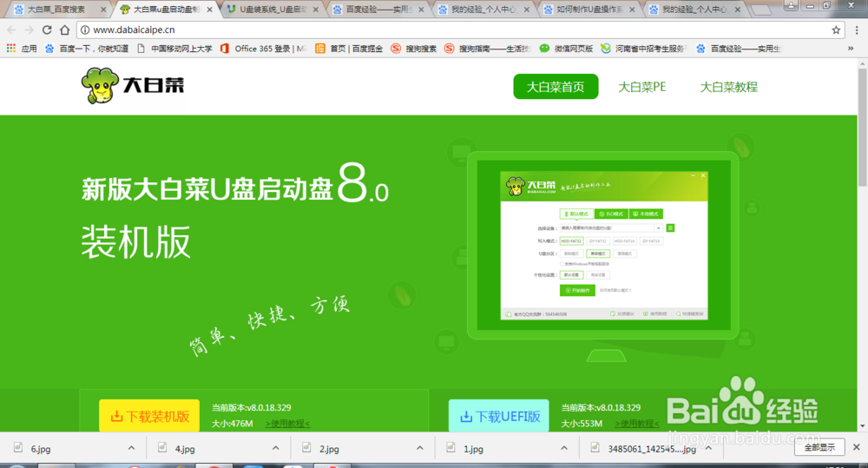Close the 如何制作U盘操作系 tab

(632, 10)
